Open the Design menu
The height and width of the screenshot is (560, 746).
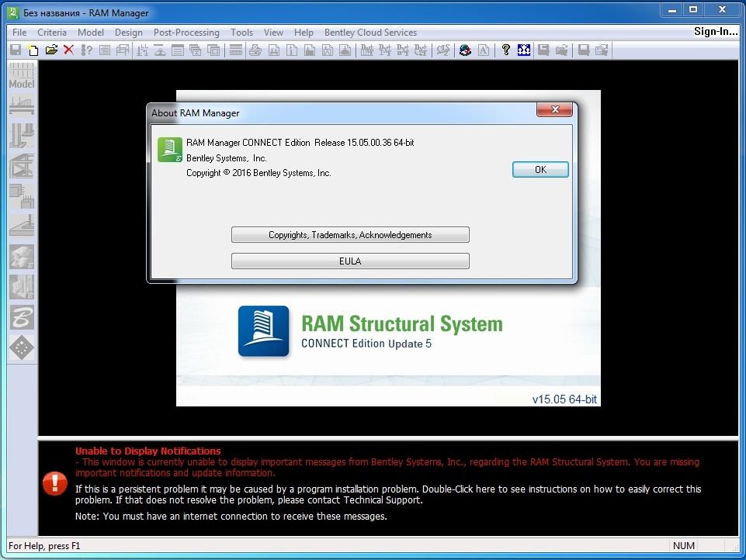(x=128, y=33)
